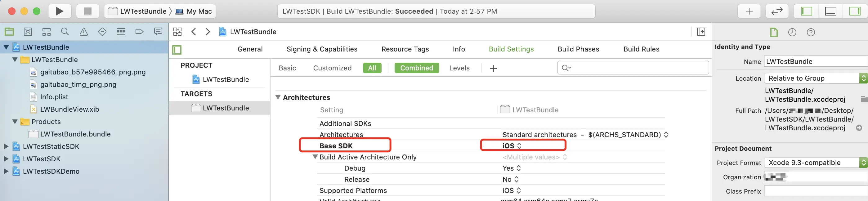The image size is (868, 201).
Task: Switch to Signing & Capabilities tab
Action: [x=322, y=49]
